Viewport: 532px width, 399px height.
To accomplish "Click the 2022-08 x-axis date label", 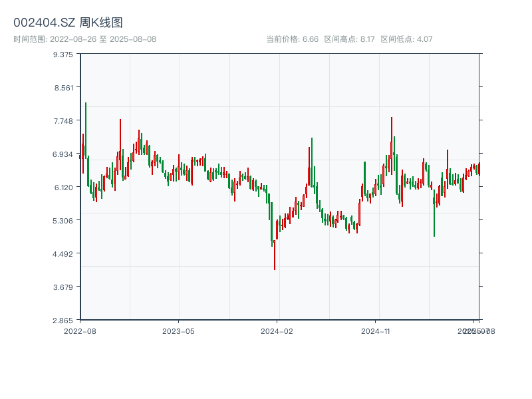I will click(80, 331).
